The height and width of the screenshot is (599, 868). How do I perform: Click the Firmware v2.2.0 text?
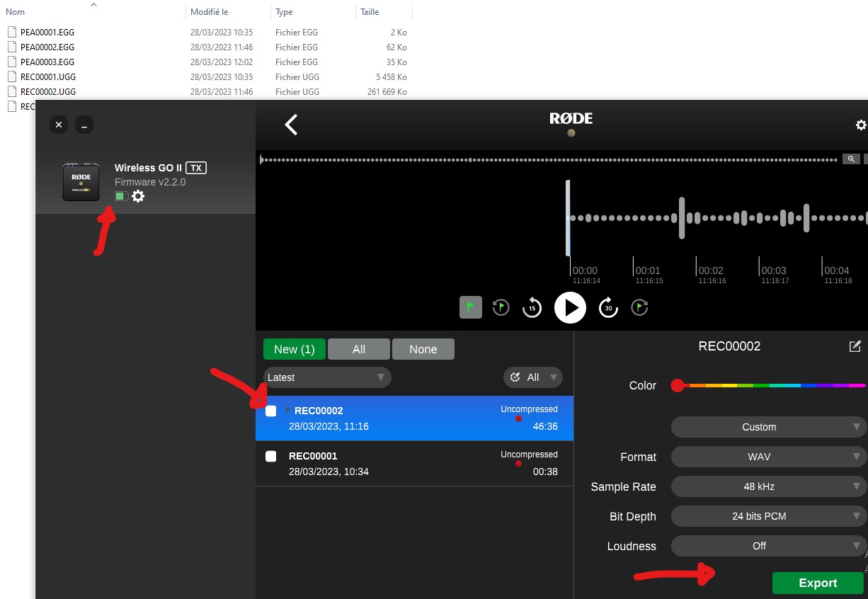pyautogui.click(x=150, y=182)
